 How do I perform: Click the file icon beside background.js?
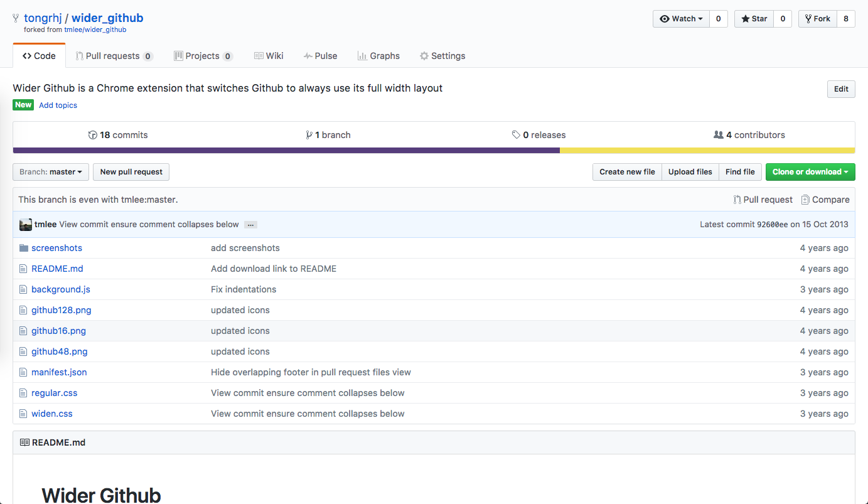click(x=23, y=289)
